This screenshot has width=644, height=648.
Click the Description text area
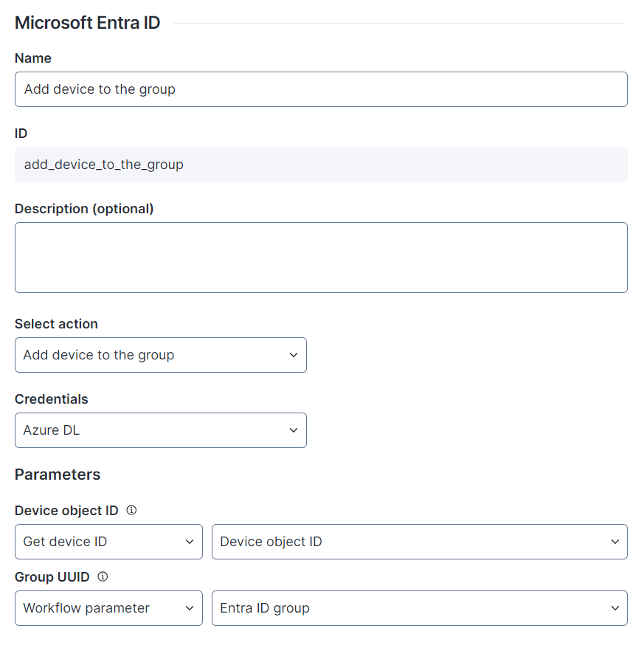point(321,258)
